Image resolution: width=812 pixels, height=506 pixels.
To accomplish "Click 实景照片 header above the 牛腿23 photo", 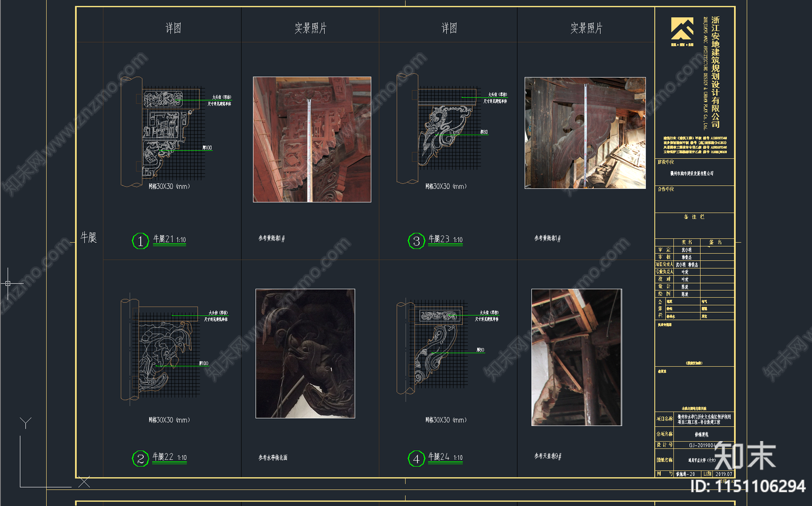I will pos(587,28).
